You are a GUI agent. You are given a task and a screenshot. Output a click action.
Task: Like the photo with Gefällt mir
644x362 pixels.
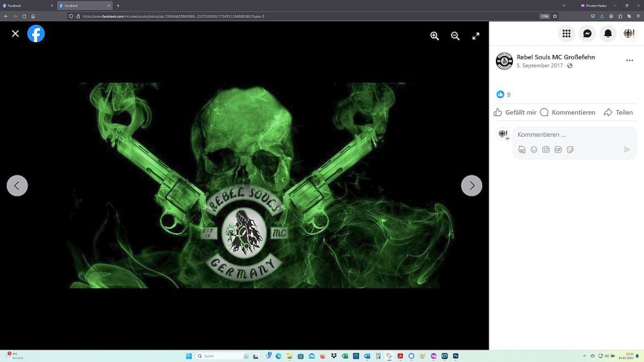516,112
